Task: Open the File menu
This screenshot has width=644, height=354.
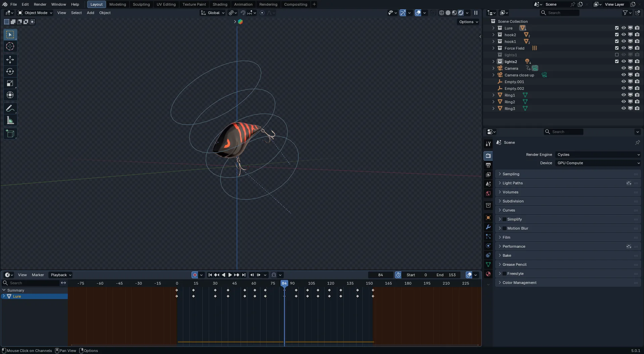Action: pos(13,4)
